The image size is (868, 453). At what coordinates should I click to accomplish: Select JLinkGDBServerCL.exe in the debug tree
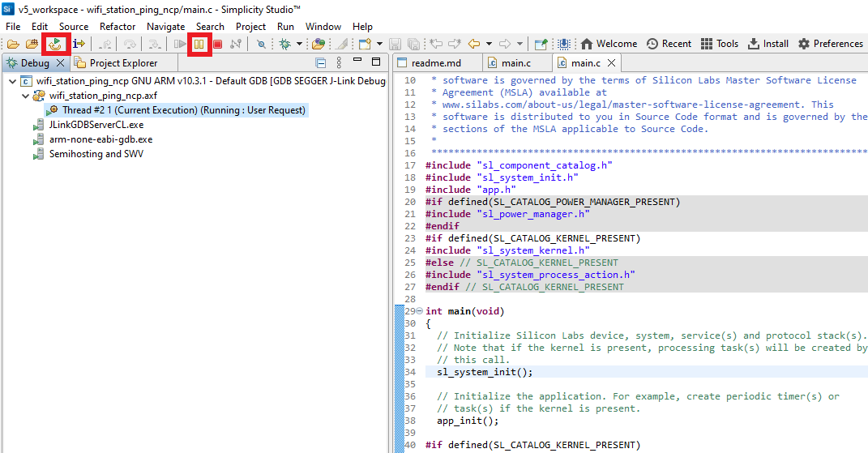[96, 125]
